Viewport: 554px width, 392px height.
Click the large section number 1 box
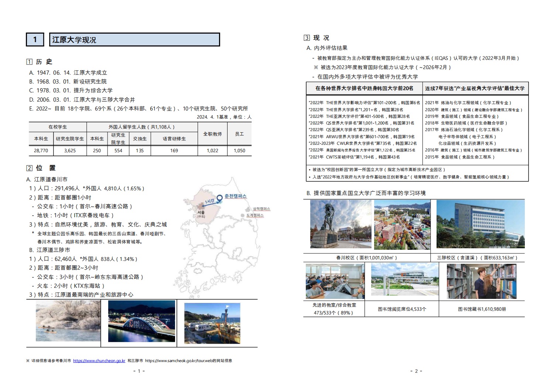tap(35, 40)
